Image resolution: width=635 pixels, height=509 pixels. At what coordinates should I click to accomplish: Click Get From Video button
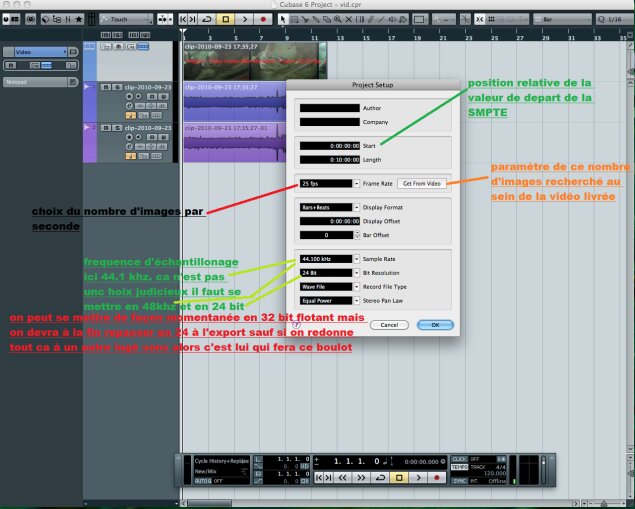coord(422,183)
